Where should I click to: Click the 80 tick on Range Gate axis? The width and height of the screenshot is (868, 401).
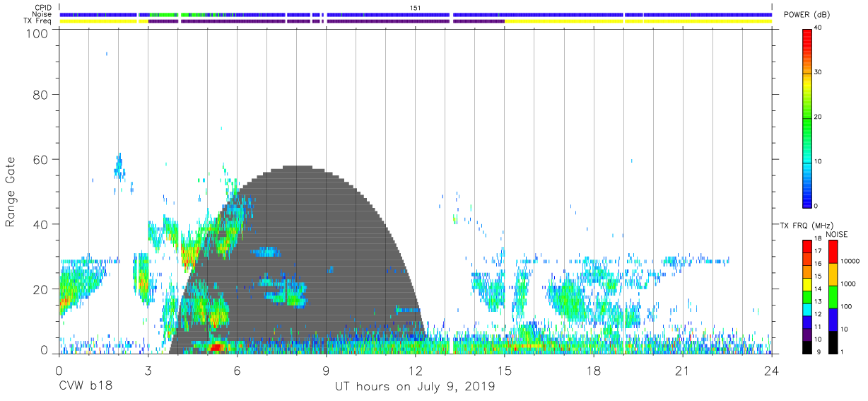point(40,94)
